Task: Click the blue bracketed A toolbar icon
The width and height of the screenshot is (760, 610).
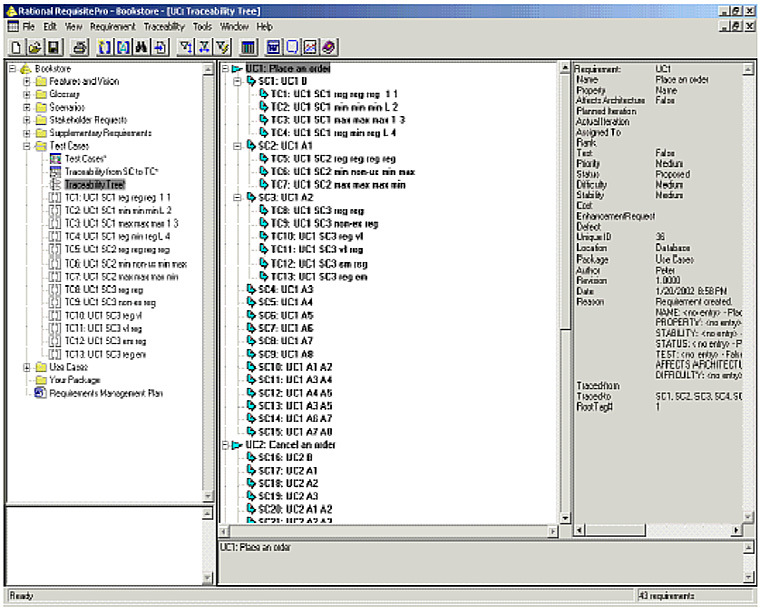Action: click(x=123, y=47)
